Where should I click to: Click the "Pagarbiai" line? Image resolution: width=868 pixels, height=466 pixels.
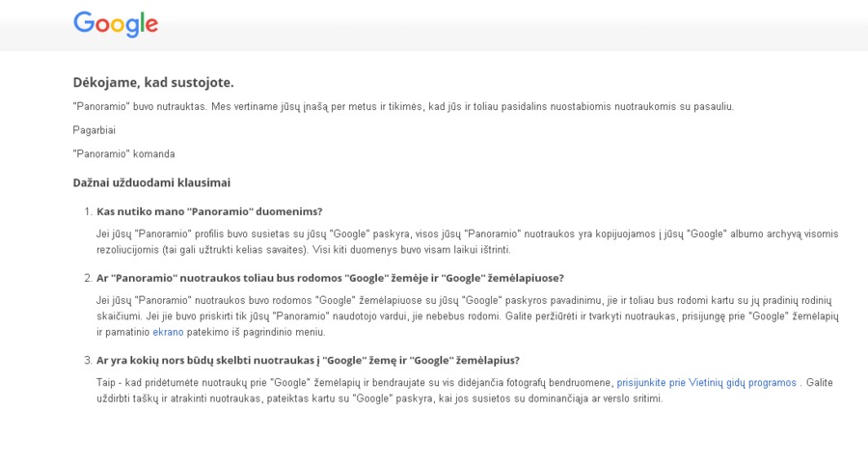tap(95, 130)
